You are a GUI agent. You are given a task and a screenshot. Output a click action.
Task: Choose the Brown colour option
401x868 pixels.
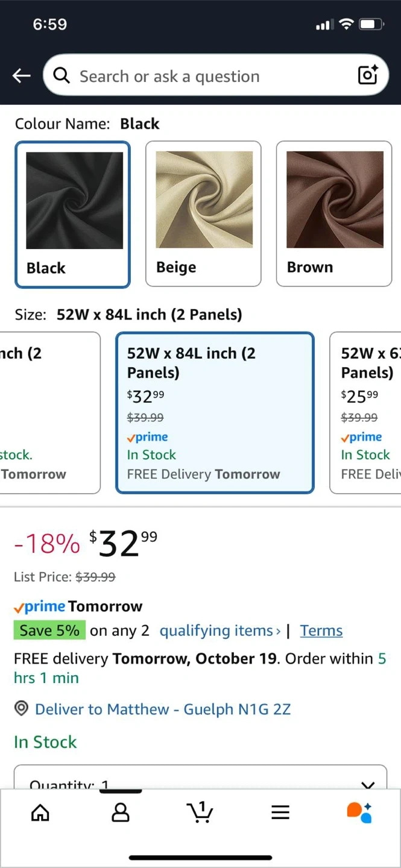pos(334,214)
